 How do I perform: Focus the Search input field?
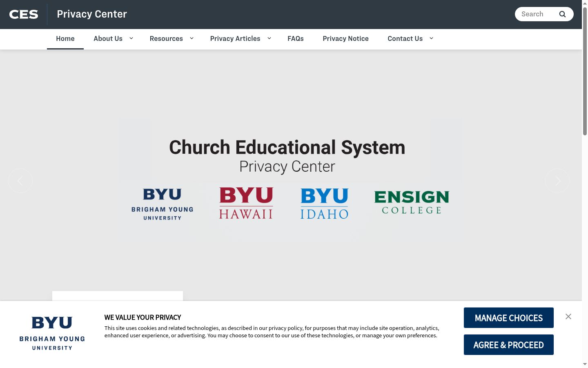(537, 14)
